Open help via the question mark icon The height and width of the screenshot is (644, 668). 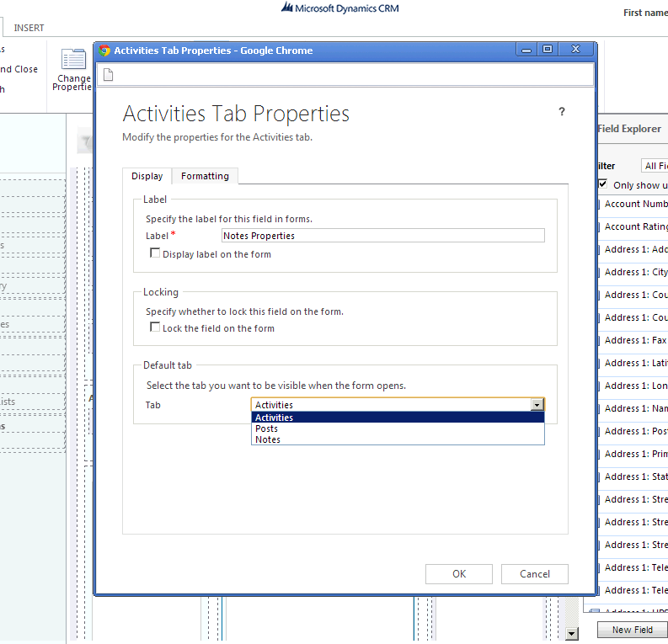pyautogui.click(x=562, y=112)
